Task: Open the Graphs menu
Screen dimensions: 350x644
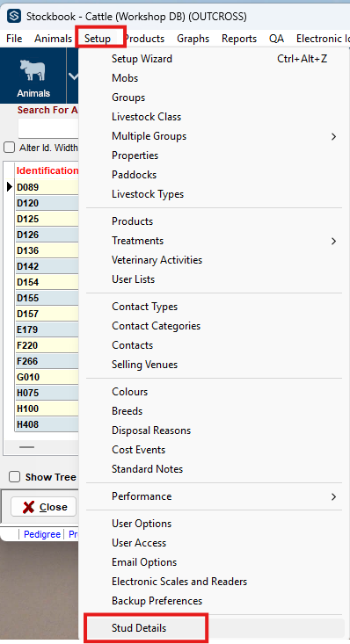Action: click(x=193, y=39)
